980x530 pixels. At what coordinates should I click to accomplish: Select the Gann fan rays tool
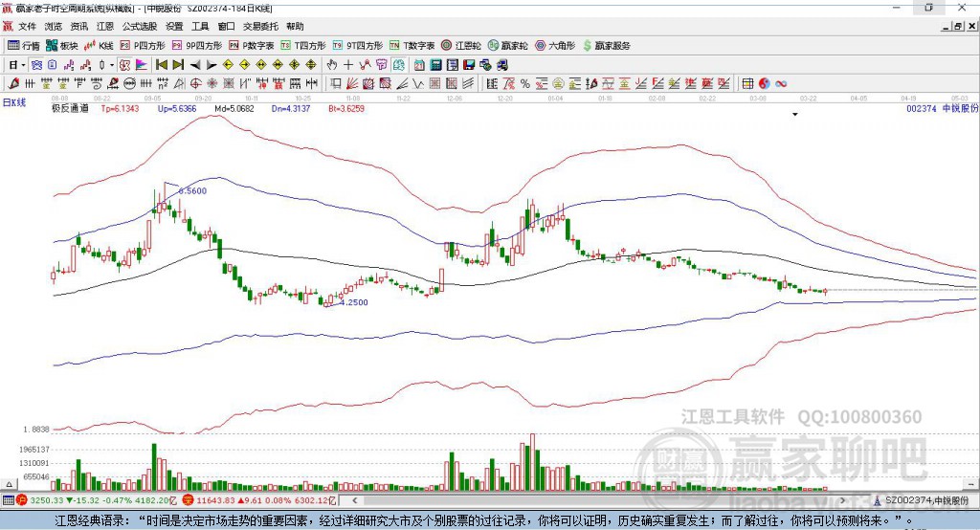tap(352, 83)
